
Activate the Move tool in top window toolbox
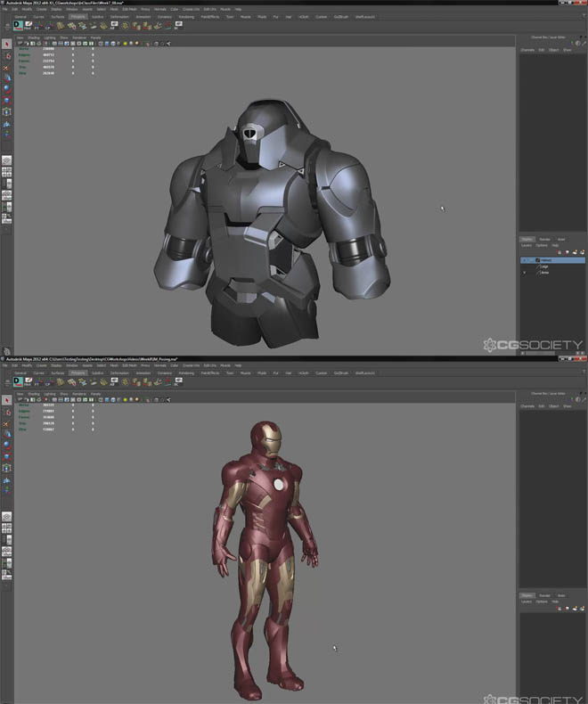coord(6,78)
